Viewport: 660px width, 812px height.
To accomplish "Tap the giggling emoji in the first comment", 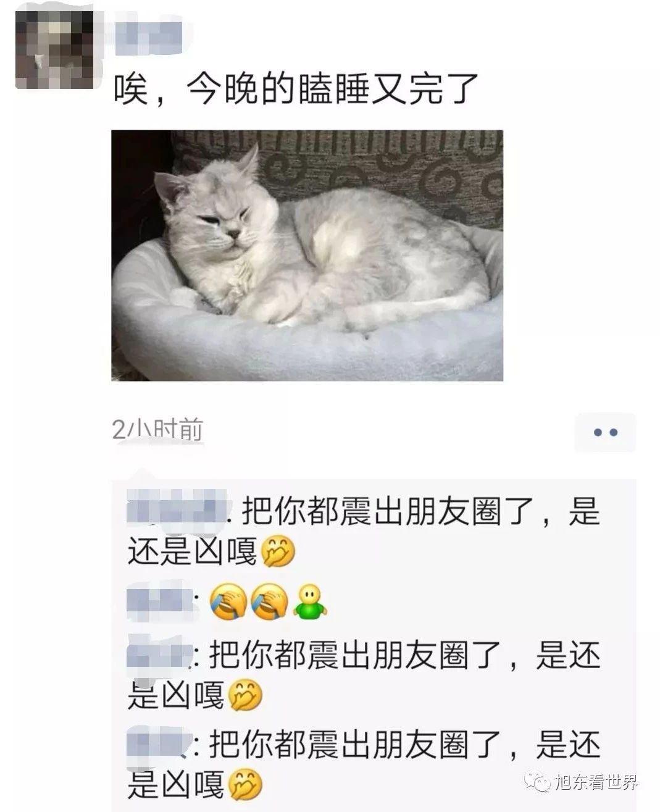I will click(x=278, y=551).
